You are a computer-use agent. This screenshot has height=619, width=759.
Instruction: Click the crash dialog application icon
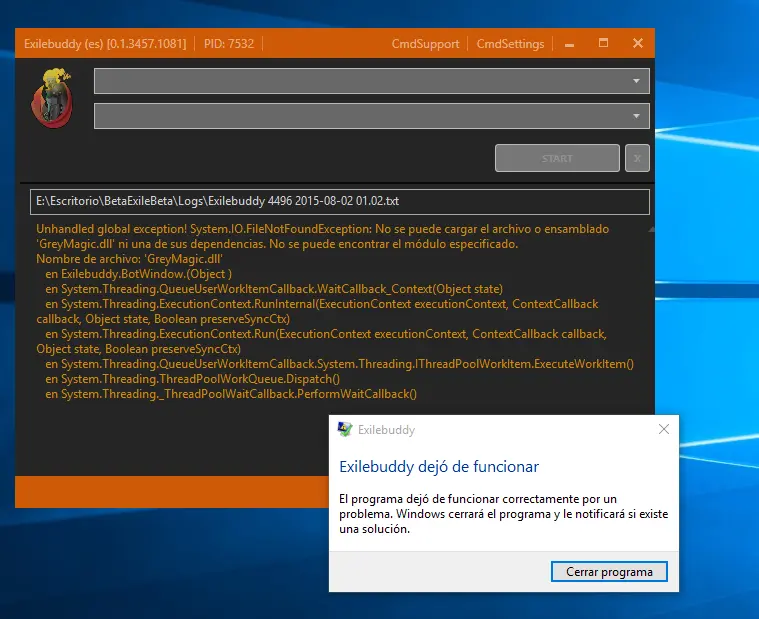tap(345, 429)
